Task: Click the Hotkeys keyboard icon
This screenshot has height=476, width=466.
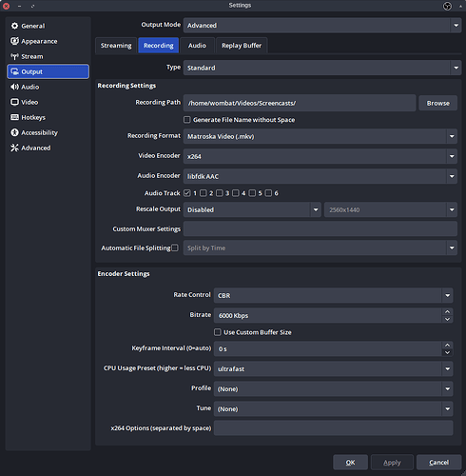Action: click(14, 117)
